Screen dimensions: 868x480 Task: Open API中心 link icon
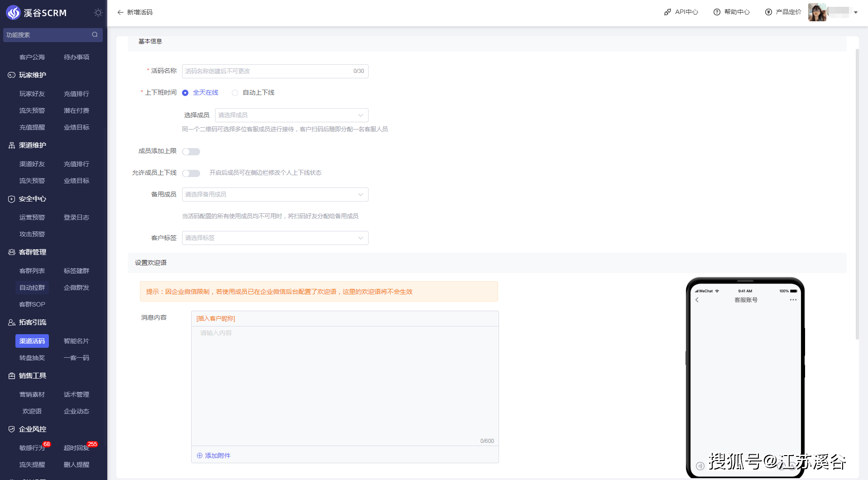tap(667, 12)
